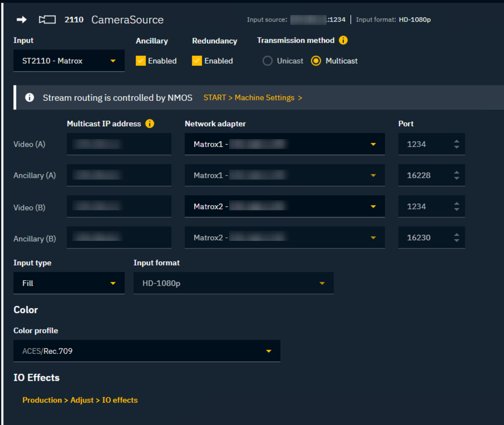The image size is (504, 425).
Task: Click the right arrow input icon
Action: [x=21, y=19]
